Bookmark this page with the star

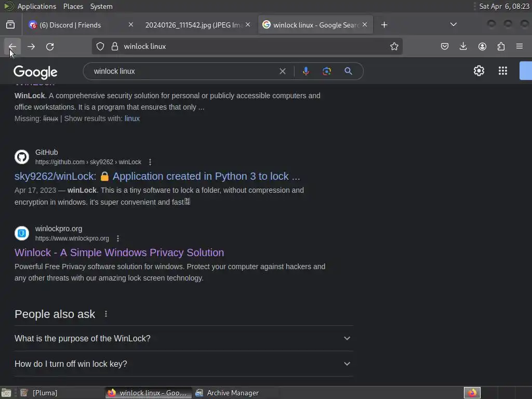pyautogui.click(x=394, y=46)
